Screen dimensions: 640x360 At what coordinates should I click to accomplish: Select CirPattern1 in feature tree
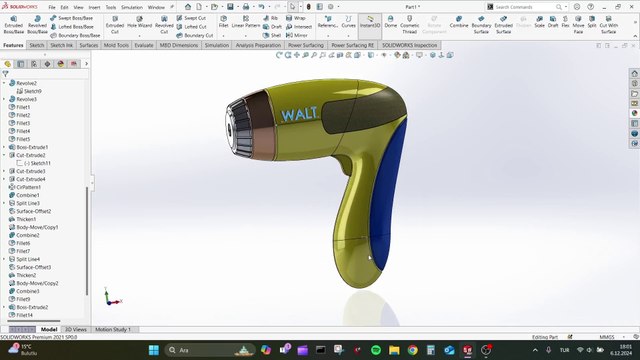tap(25, 187)
